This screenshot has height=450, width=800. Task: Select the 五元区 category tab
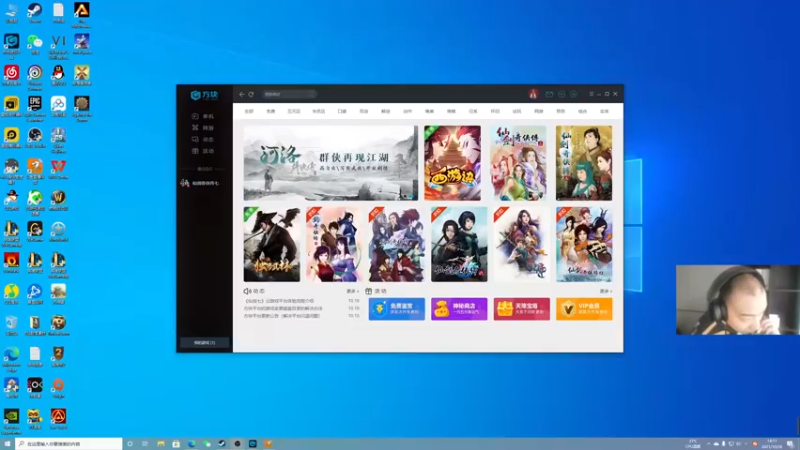pyautogui.click(x=294, y=111)
